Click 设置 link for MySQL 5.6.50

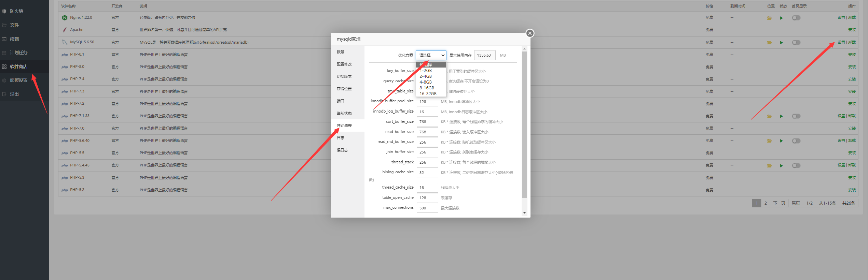pyautogui.click(x=841, y=43)
